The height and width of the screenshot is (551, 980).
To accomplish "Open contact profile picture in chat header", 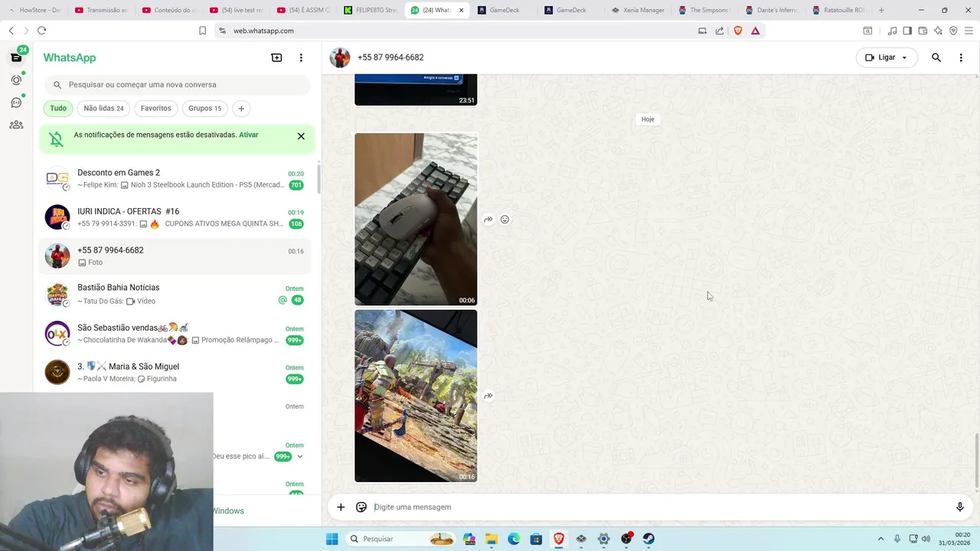I will click(x=340, y=57).
